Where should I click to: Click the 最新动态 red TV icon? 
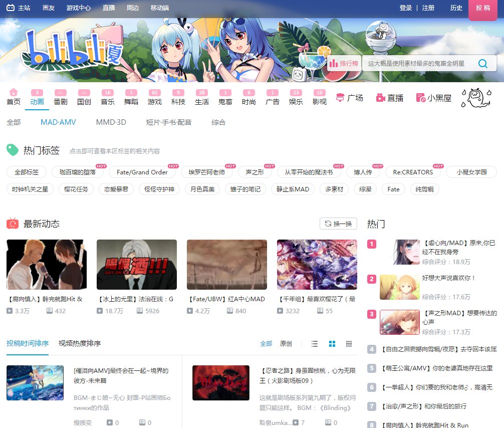pyautogui.click(x=13, y=224)
